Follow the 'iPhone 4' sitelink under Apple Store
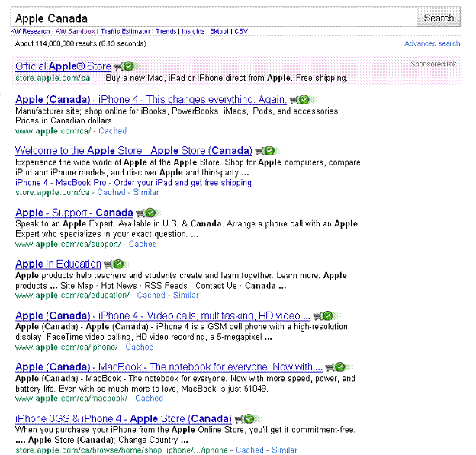The width and height of the screenshot is (476, 455). tap(31, 183)
